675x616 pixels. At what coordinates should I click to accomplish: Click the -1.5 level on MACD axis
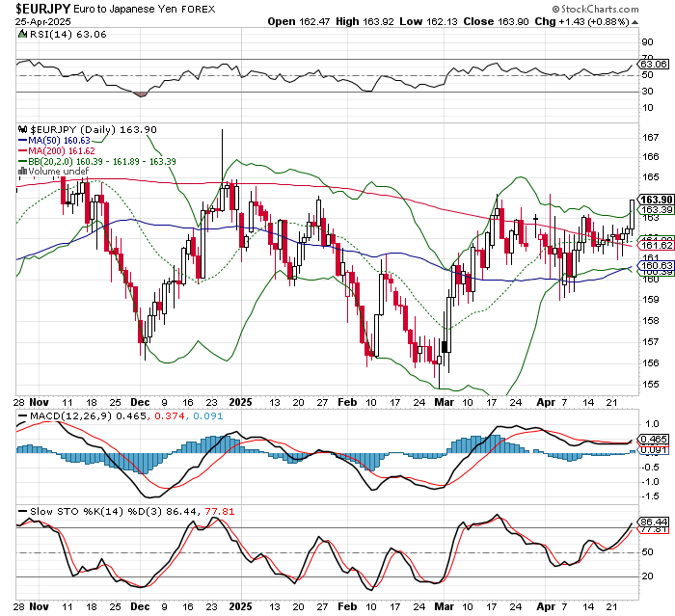[x=650, y=496]
